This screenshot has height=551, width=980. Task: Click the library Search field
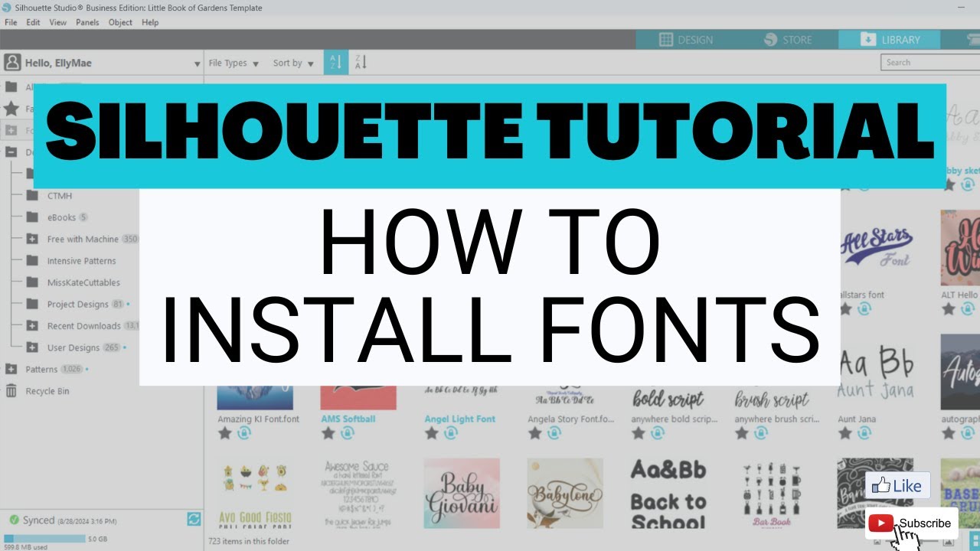tap(930, 63)
